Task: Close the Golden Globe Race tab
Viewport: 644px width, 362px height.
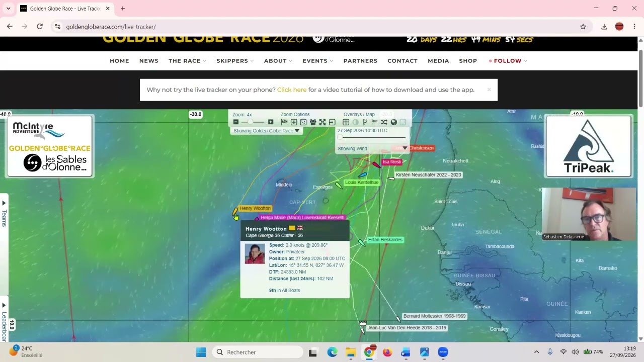Action: [x=108, y=9]
